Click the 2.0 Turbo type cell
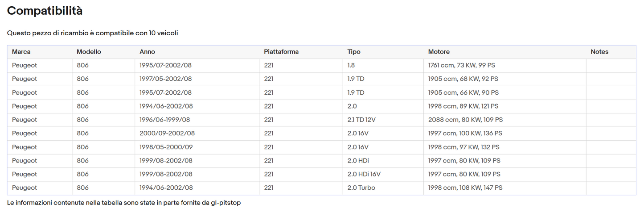 [361, 188]
